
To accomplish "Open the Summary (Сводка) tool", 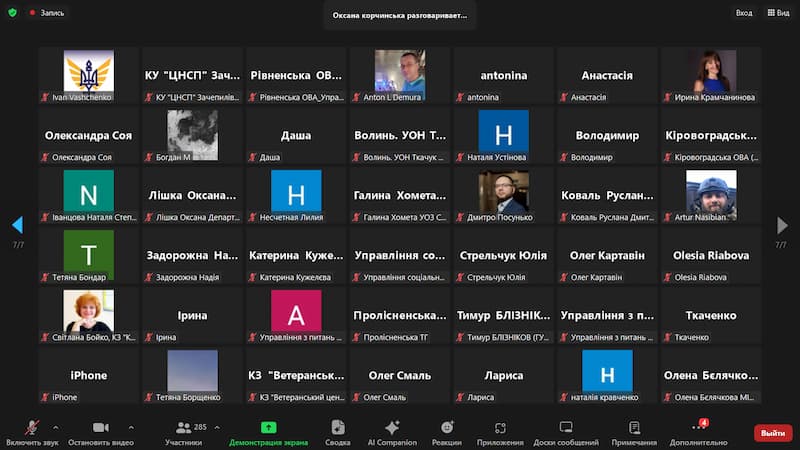I will click(338, 427).
